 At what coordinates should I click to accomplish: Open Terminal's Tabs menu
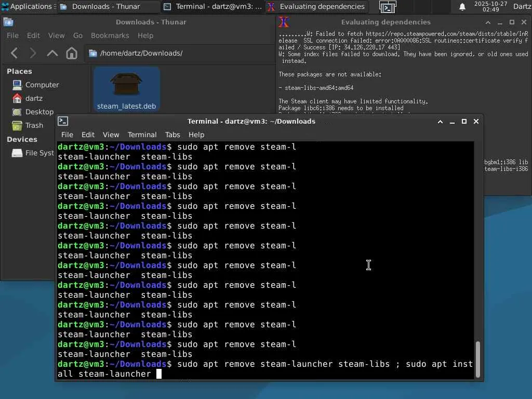pyautogui.click(x=172, y=135)
